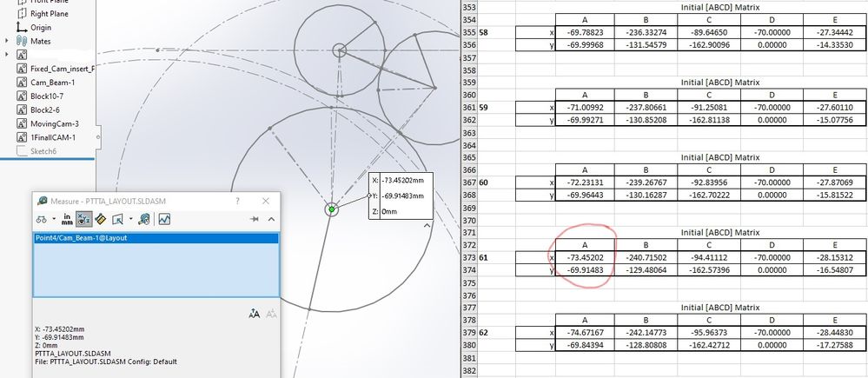
Task: Select Cam_Beam-1 in feature tree
Action: click(x=53, y=83)
